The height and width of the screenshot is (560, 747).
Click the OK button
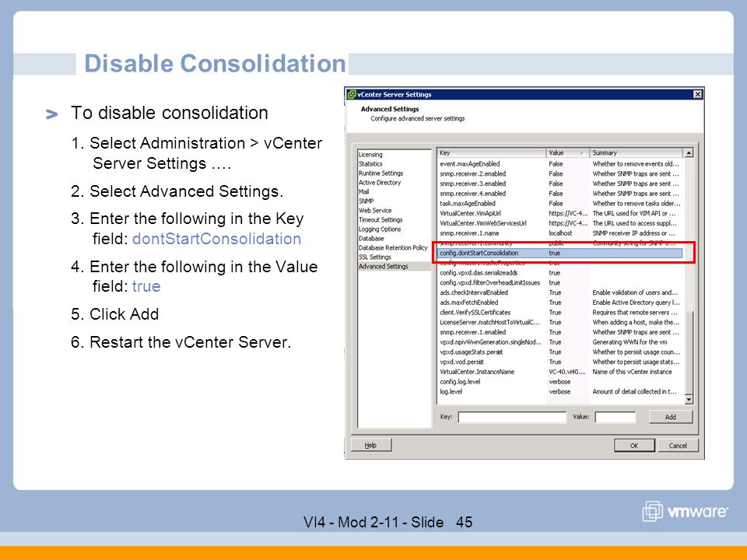(x=634, y=446)
